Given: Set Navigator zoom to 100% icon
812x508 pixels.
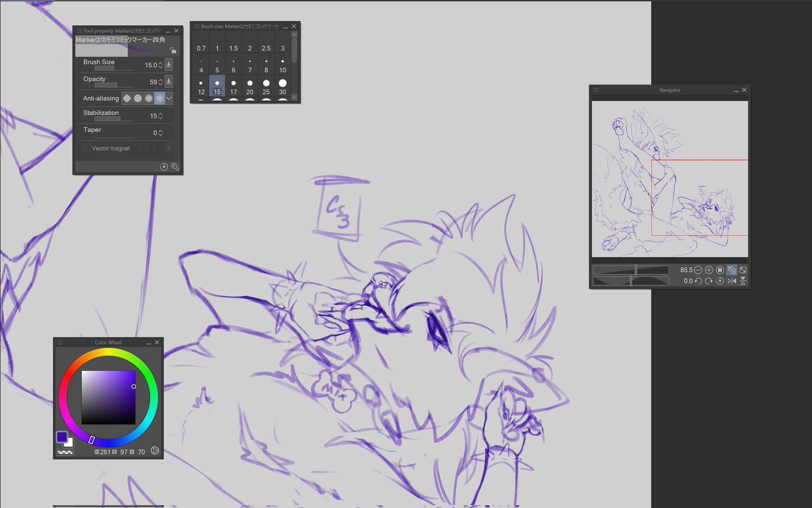Looking at the screenshot, I should pos(721,270).
